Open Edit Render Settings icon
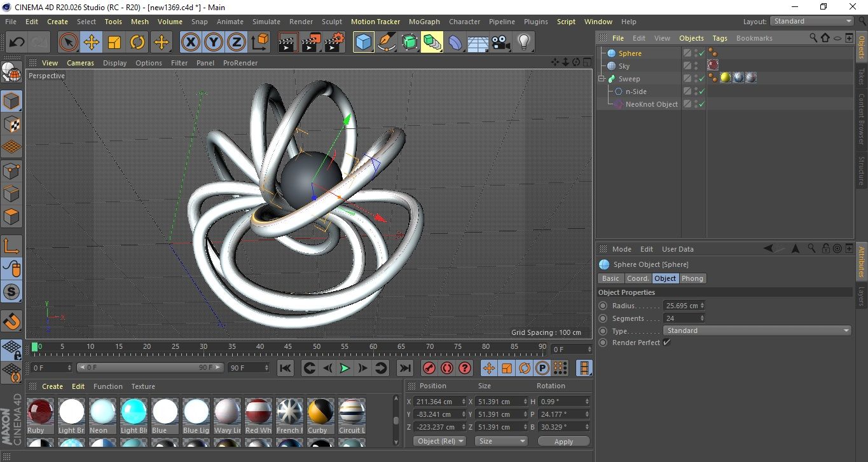The width and height of the screenshot is (868, 462). (x=334, y=43)
